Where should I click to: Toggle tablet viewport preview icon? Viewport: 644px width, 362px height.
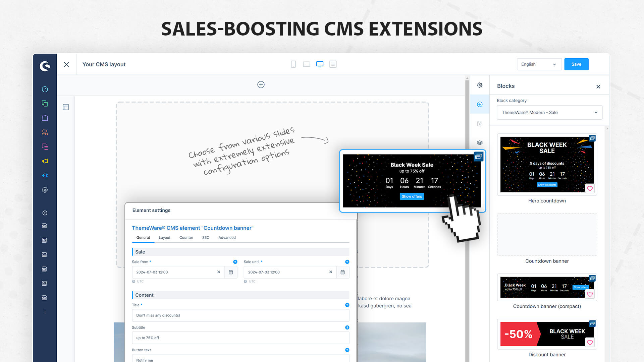click(x=307, y=64)
